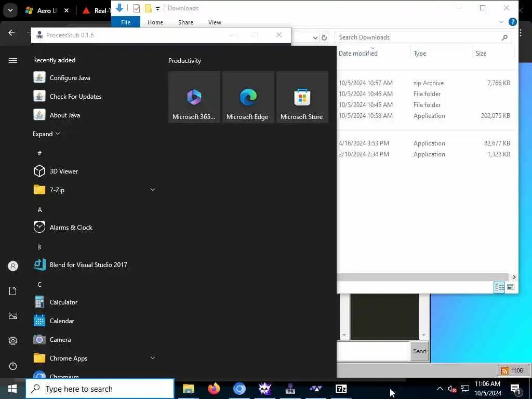Screen dimensions: 532x399
Task: Click the properties checkmark quick access icon
Action: (x=137, y=8)
